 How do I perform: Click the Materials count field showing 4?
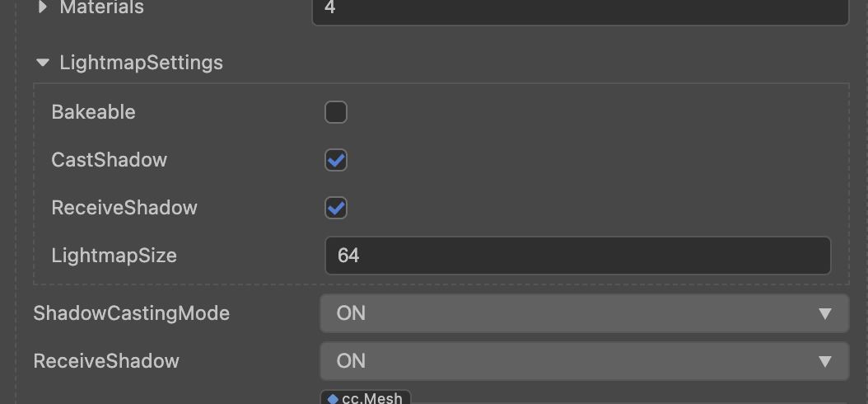(x=579, y=9)
